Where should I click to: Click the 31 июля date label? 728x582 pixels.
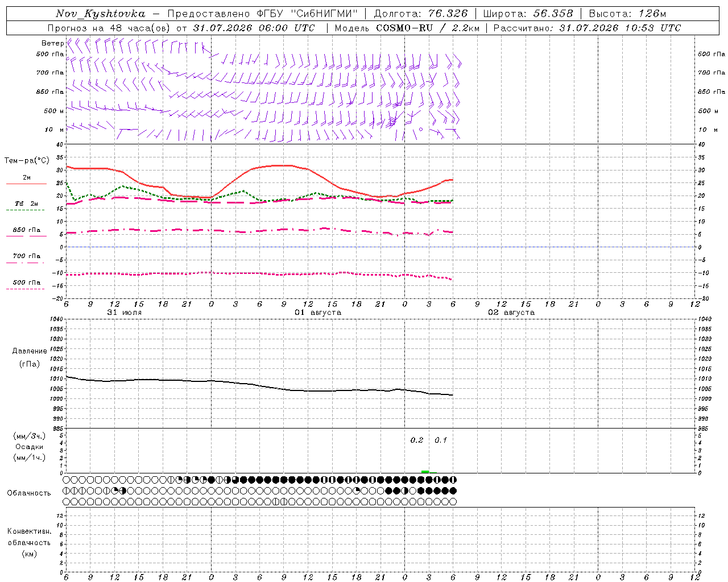pos(125,313)
